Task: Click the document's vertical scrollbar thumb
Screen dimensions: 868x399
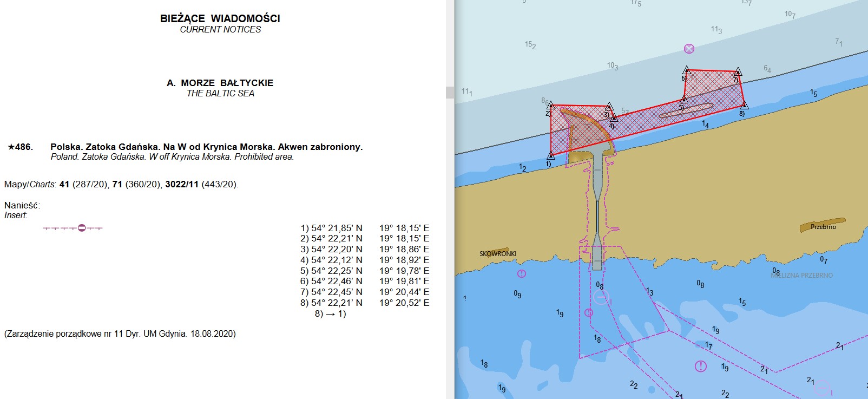Action: [450, 93]
